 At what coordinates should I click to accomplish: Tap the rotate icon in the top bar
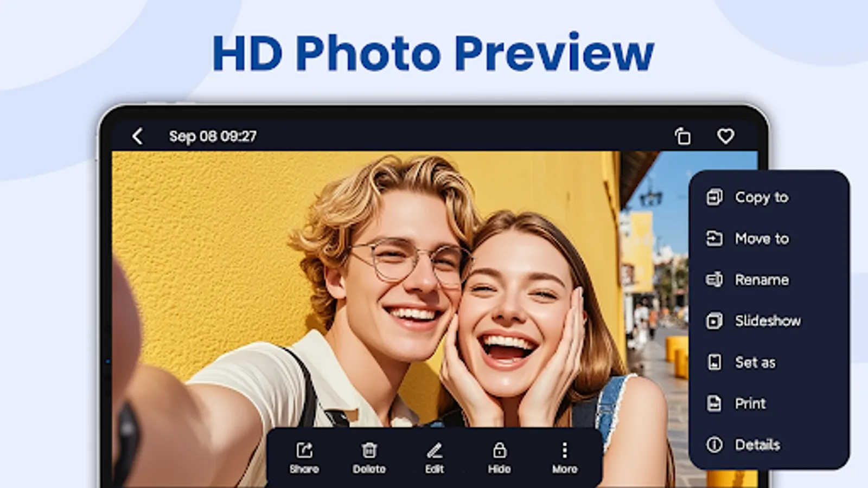683,136
